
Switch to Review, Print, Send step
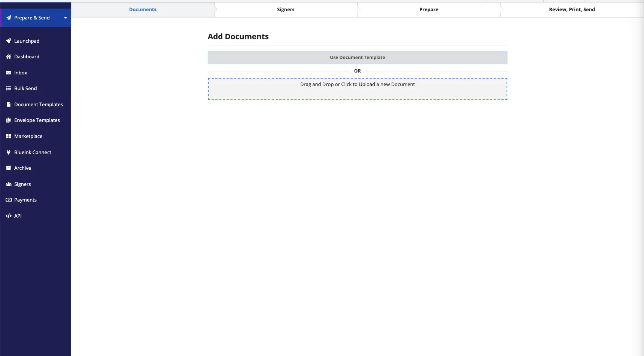pyautogui.click(x=572, y=10)
